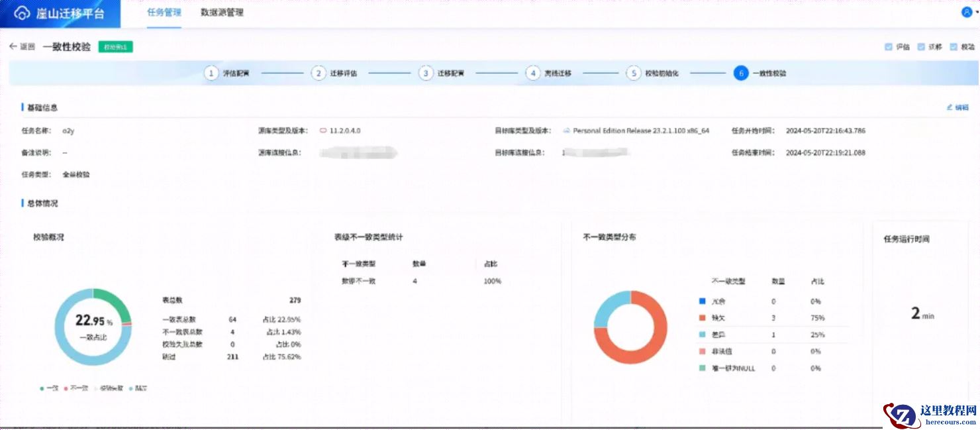This screenshot has height=430, width=980.
Task: Click the 编辑 link in 基础信息
Action: click(961, 107)
